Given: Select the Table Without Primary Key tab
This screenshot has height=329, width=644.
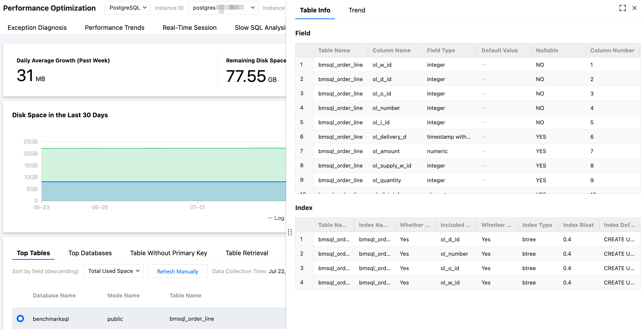Looking at the screenshot, I should coord(169,253).
